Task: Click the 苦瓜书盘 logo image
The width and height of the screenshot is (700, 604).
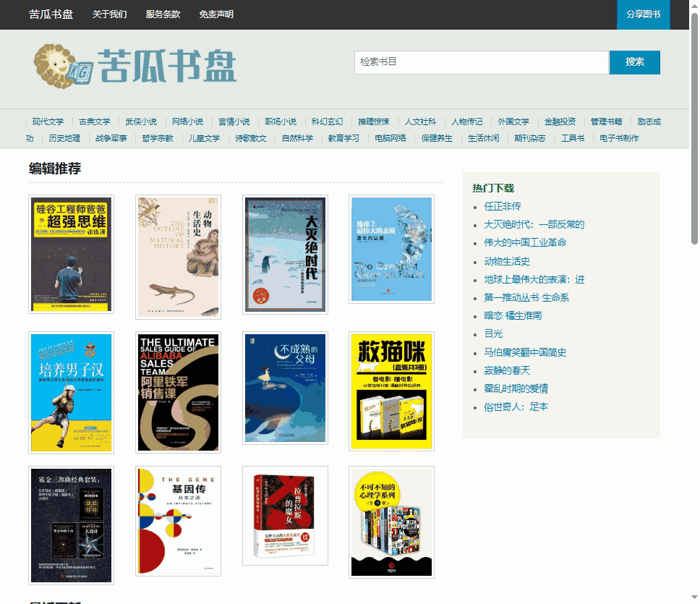Action: coord(135,65)
